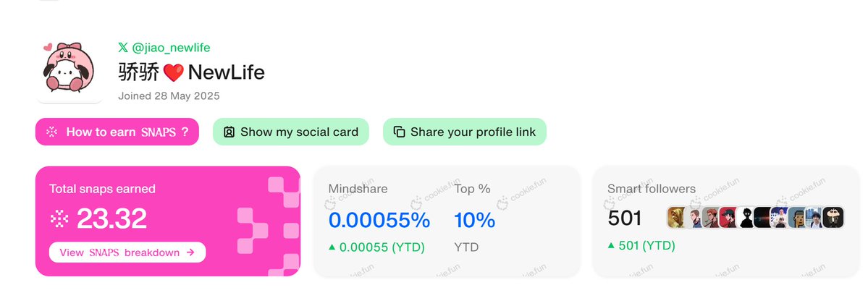Image resolution: width=868 pixels, height=306 pixels.
Task: Click the snaps icon beside 23.32
Action: point(59,218)
